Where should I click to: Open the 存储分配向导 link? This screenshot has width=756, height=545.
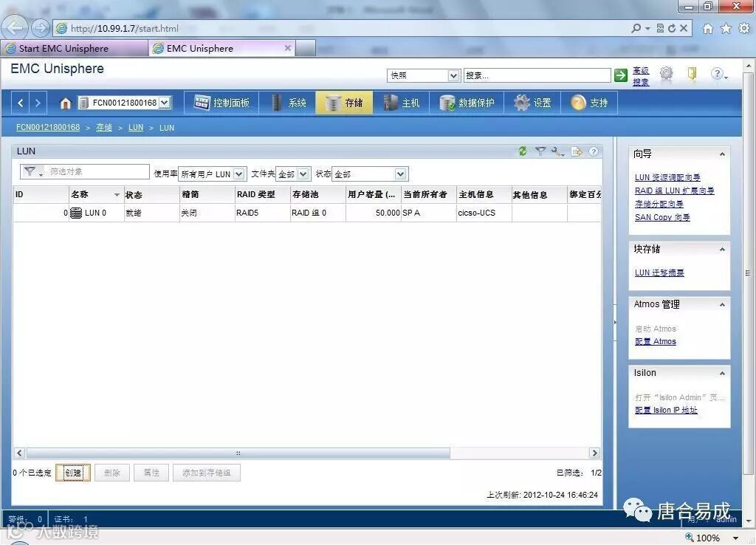(659, 204)
